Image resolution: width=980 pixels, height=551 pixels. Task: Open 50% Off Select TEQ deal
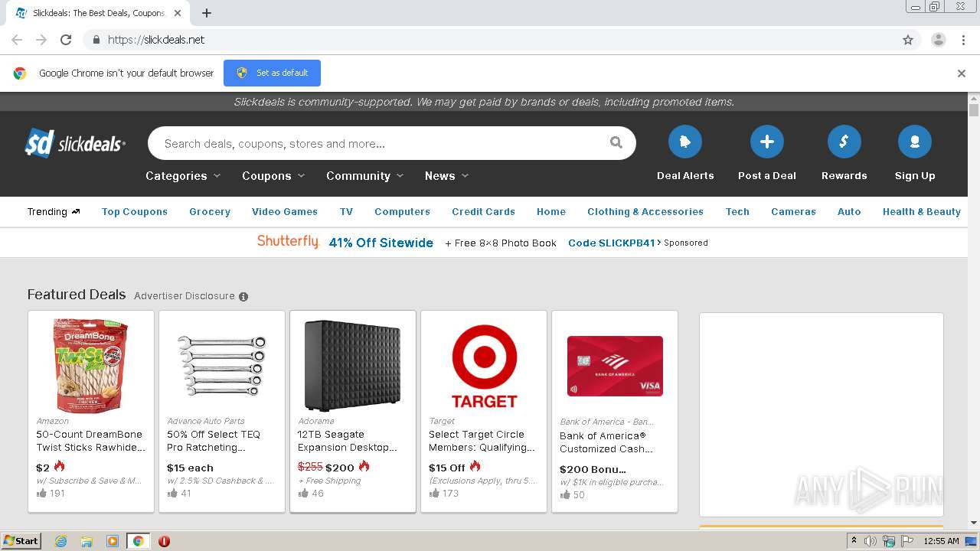click(x=214, y=441)
